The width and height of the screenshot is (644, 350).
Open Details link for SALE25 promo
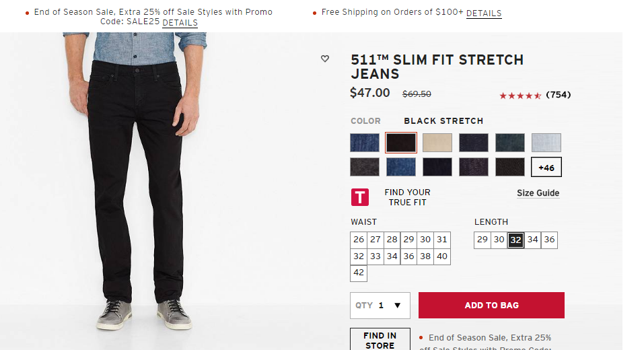click(180, 23)
